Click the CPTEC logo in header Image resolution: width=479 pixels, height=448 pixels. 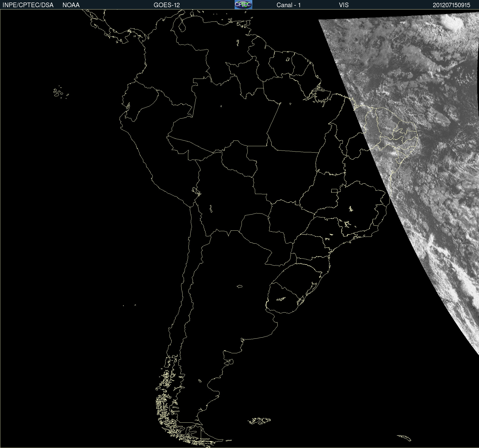point(243,5)
